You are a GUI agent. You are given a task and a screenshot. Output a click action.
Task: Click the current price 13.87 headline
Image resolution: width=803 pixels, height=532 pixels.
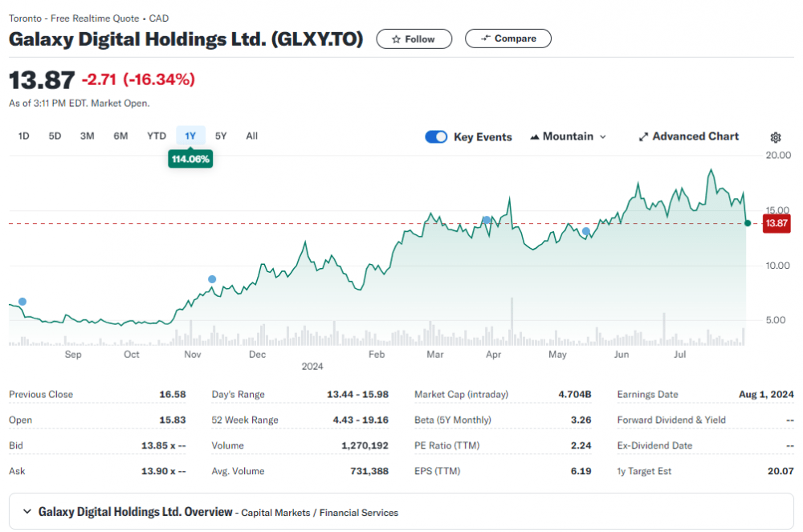(x=42, y=80)
